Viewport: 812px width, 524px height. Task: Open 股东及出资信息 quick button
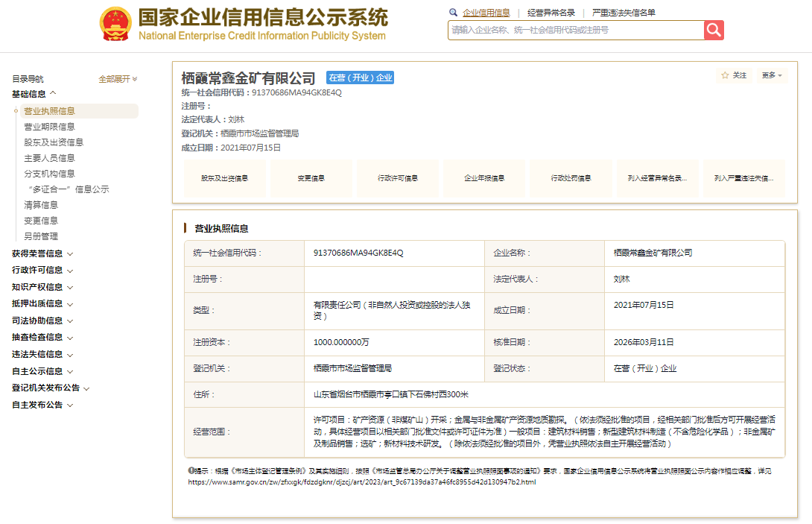point(224,179)
